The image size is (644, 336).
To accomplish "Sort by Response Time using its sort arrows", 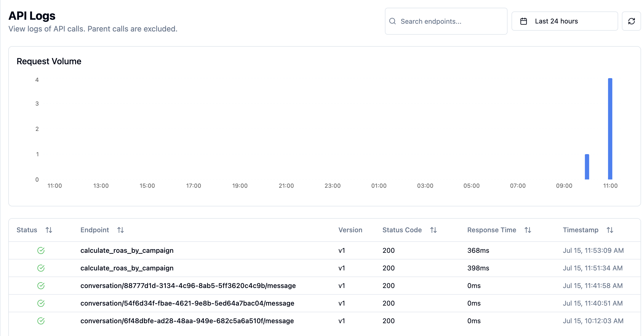I will click(528, 230).
